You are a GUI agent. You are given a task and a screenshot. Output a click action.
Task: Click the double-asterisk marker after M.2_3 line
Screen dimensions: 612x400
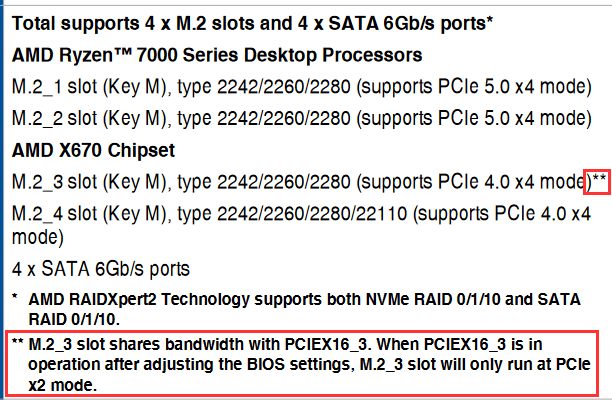point(599,180)
